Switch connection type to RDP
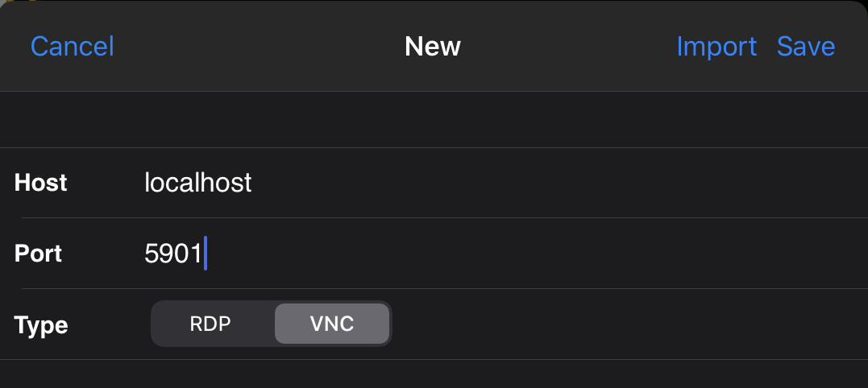 coord(211,324)
